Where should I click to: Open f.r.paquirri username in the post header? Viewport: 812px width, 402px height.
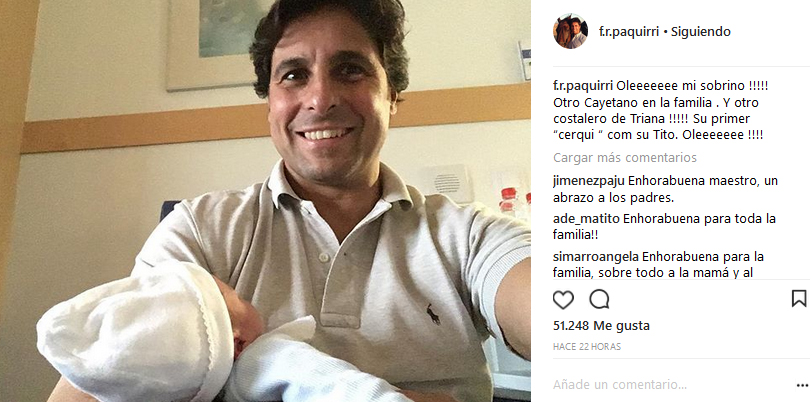629,32
